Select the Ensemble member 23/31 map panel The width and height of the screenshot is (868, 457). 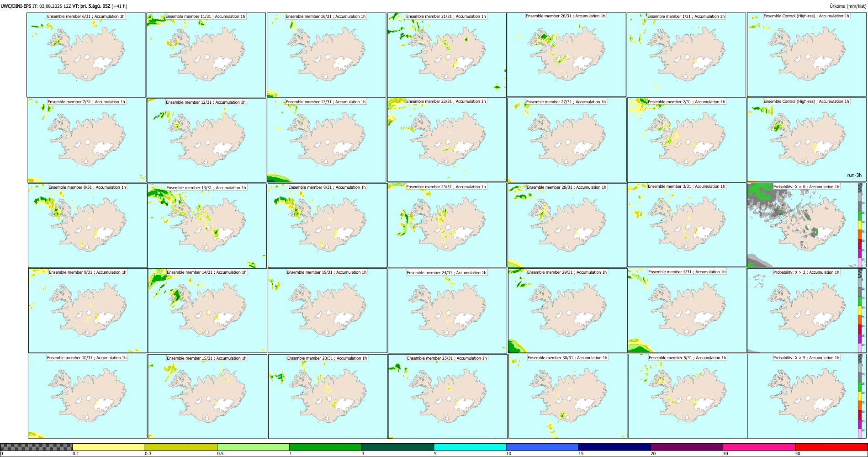click(447, 225)
